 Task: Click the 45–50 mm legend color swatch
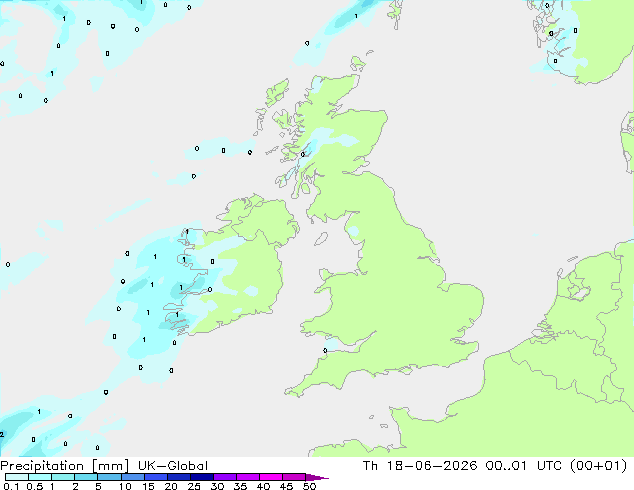(294, 477)
